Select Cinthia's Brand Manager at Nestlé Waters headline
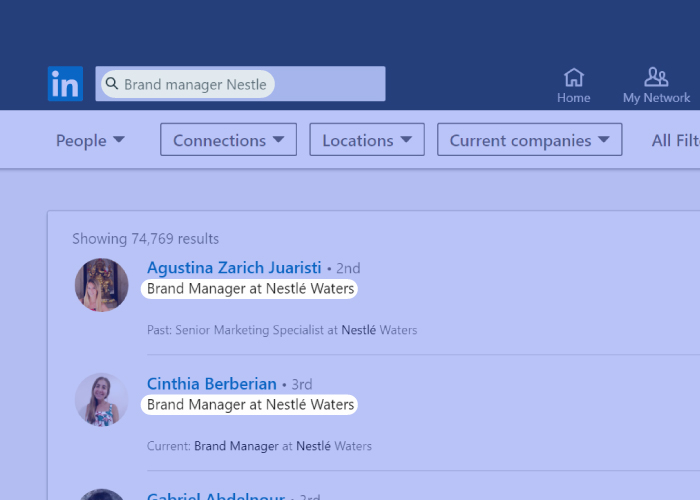700x500 pixels. click(x=250, y=404)
